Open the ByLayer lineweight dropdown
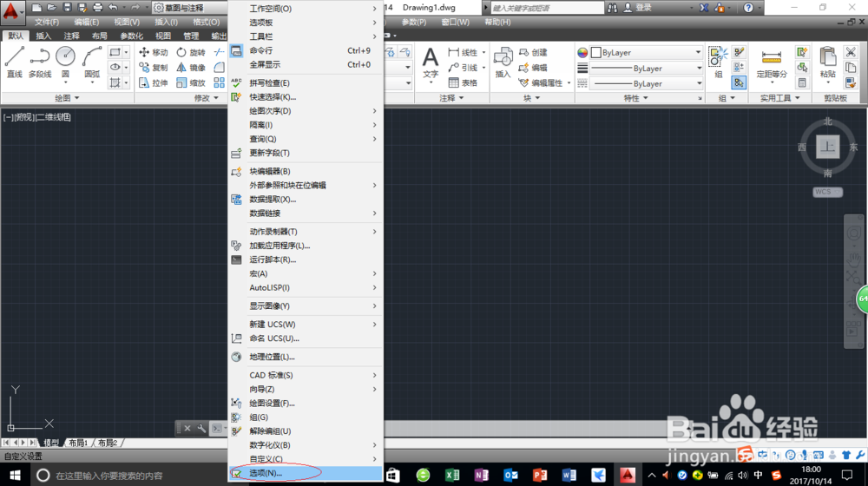This screenshot has height=486, width=868. pyautogui.click(x=647, y=68)
